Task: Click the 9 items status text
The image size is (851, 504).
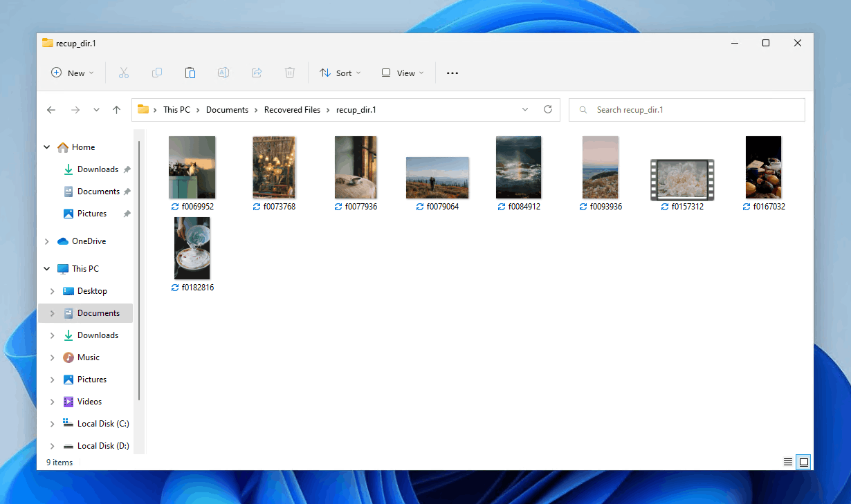Action: [x=60, y=463]
